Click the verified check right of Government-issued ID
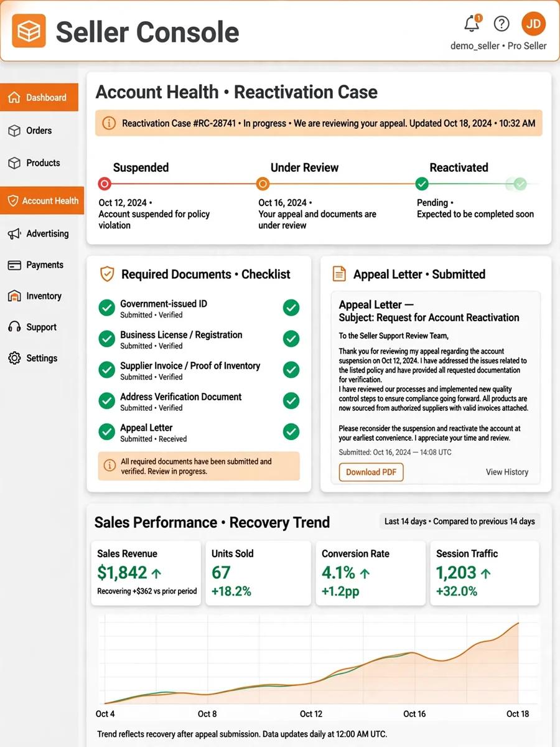The image size is (560, 747). click(x=291, y=308)
